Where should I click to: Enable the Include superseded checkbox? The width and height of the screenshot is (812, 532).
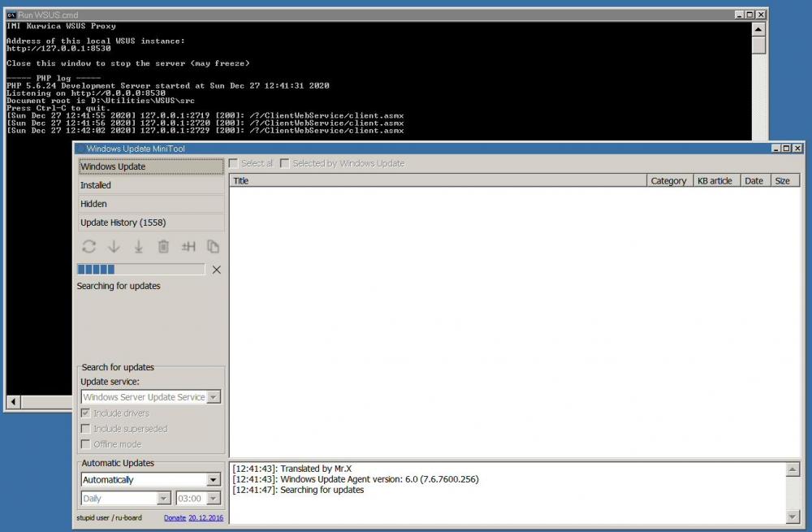coord(86,429)
